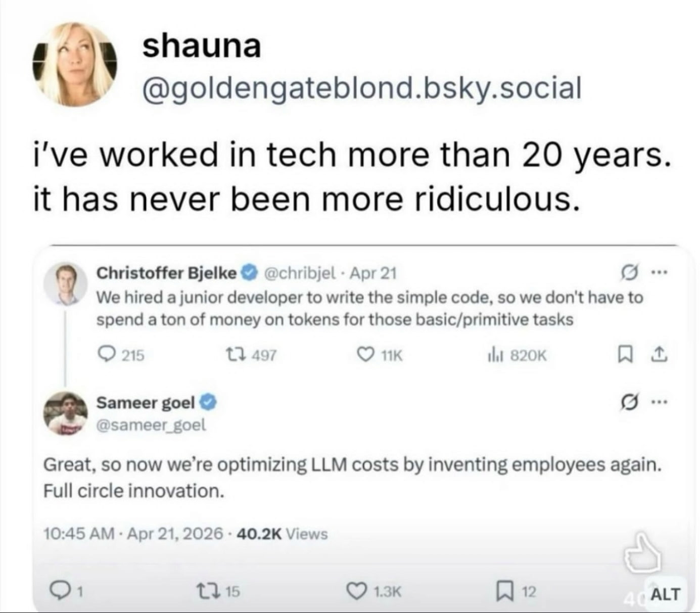The height and width of the screenshot is (613, 700).
Task: Open the @sameer_goel profile handle
Action: (x=151, y=425)
